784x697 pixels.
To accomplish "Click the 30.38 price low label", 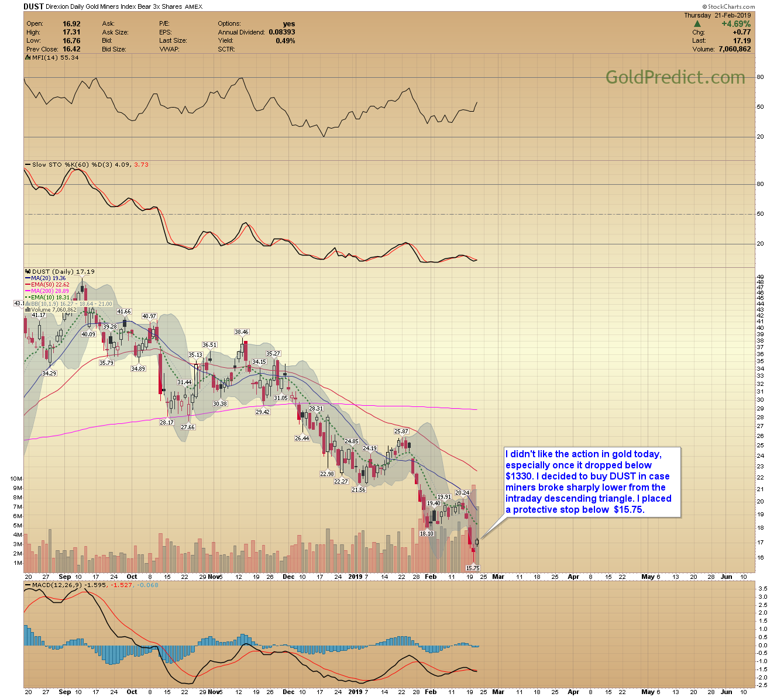I will [220, 404].
